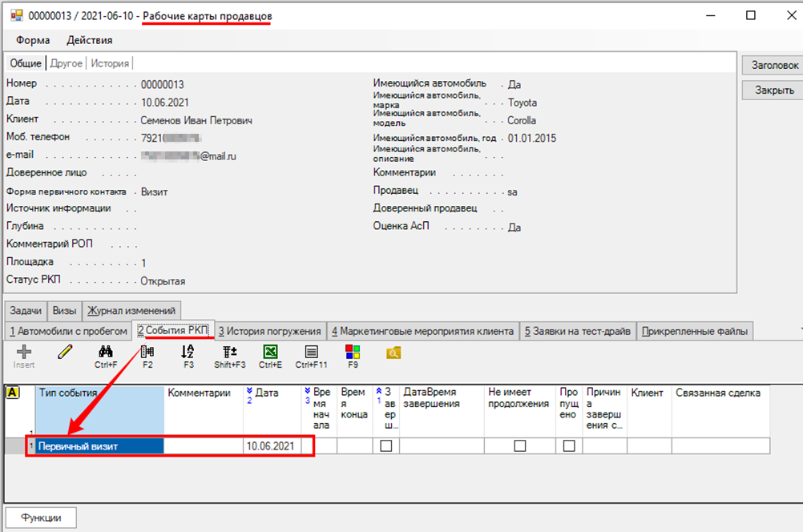Click the pencil edit icon
This screenshot has height=532, width=803.
coord(65,352)
